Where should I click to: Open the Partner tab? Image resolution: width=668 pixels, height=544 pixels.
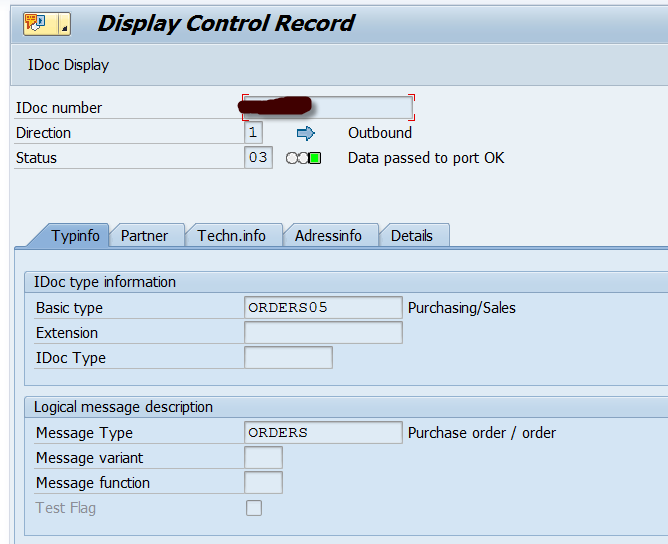[x=144, y=236]
